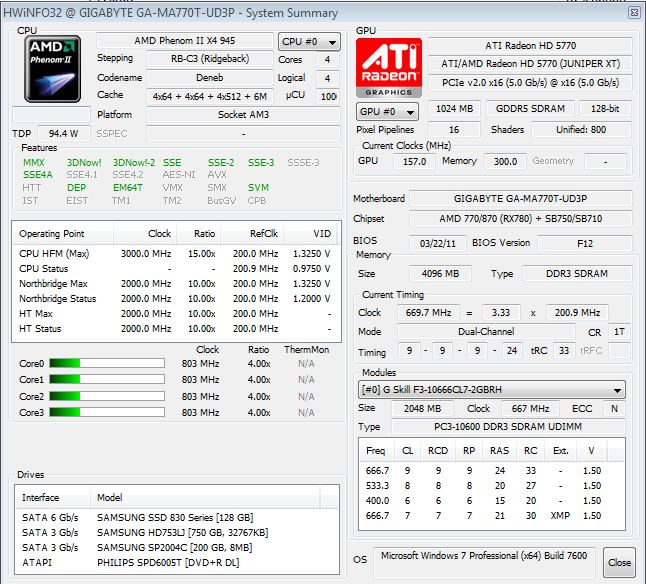Click the Core0 usage bar

coord(107,363)
